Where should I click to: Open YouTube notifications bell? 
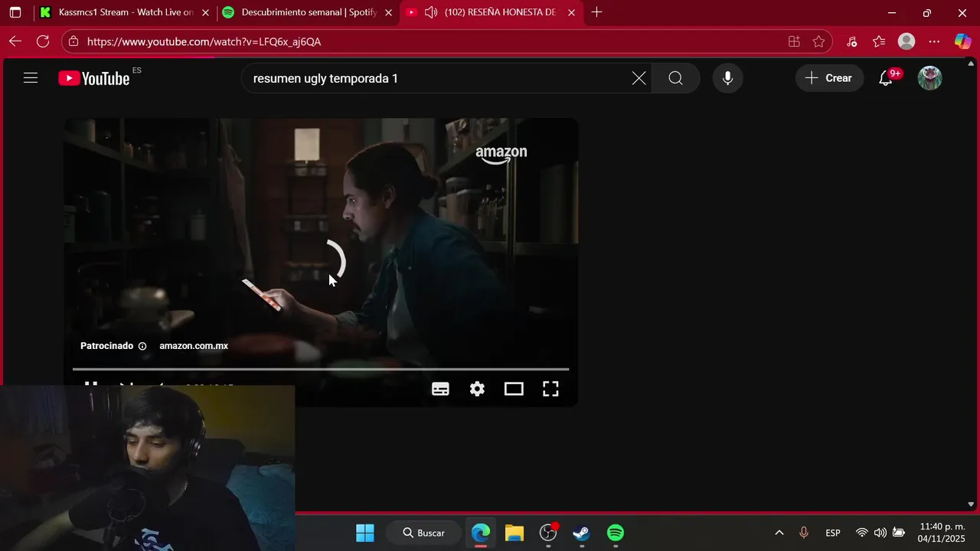pyautogui.click(x=886, y=78)
